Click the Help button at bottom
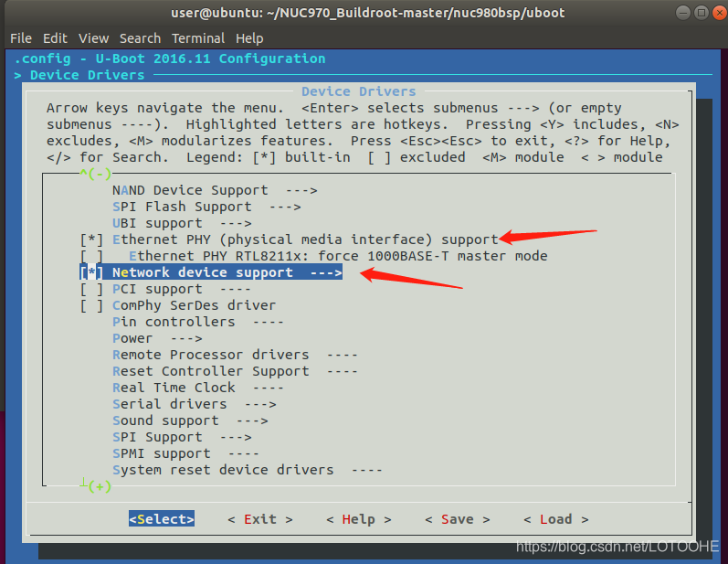Screen dimensions: 728x564 (x=358, y=519)
